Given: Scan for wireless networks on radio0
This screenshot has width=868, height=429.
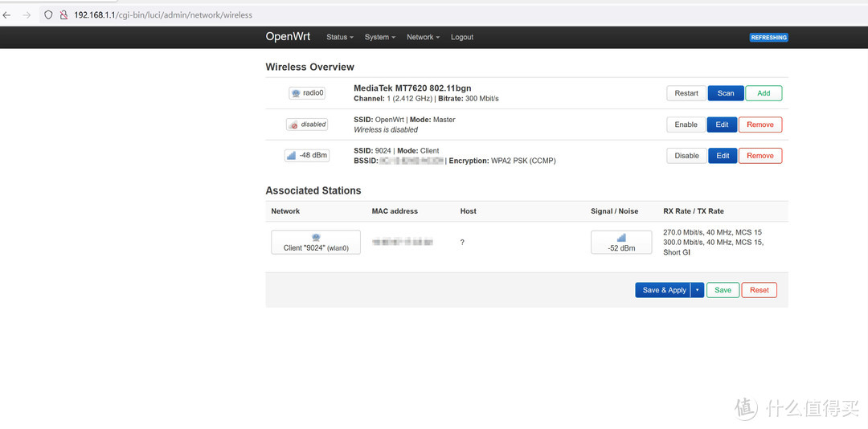Looking at the screenshot, I should pyautogui.click(x=725, y=93).
